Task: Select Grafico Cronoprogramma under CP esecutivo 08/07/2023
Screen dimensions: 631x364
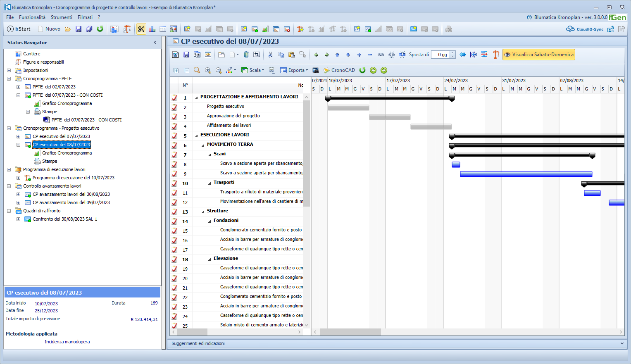Action: point(67,153)
